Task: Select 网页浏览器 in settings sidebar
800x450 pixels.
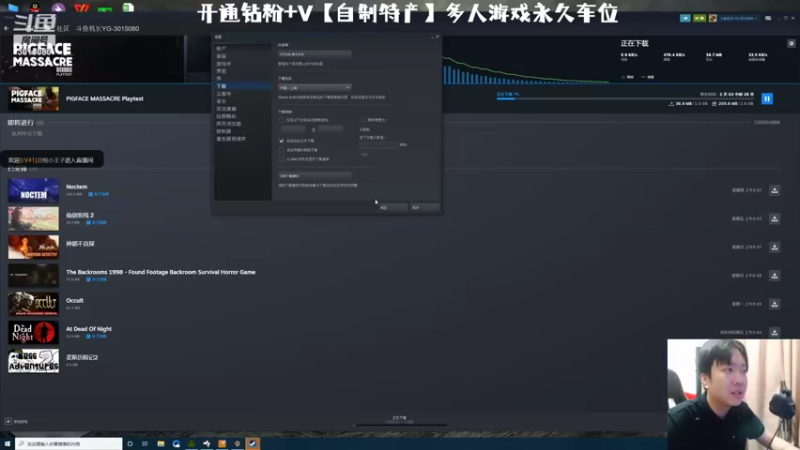Action: 229,123
